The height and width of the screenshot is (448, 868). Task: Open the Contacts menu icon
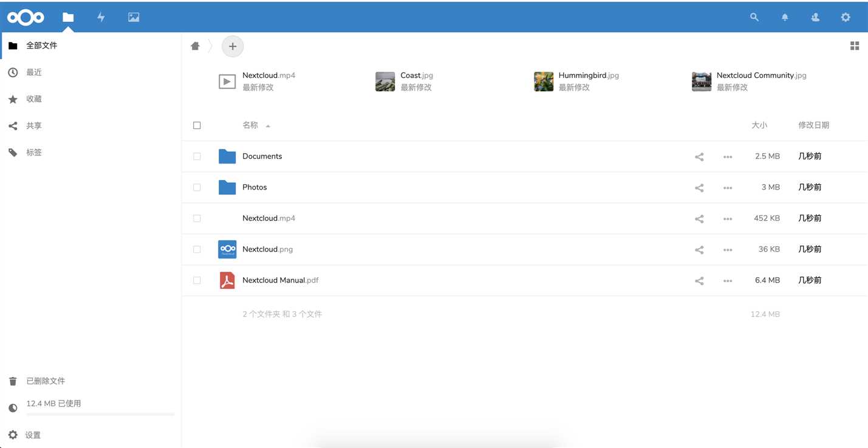pyautogui.click(x=815, y=18)
